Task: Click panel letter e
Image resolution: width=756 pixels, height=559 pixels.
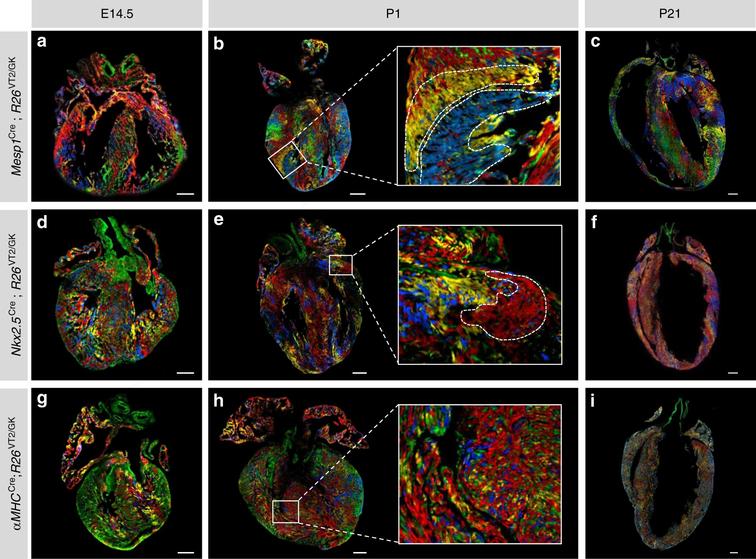Action: pos(219,220)
